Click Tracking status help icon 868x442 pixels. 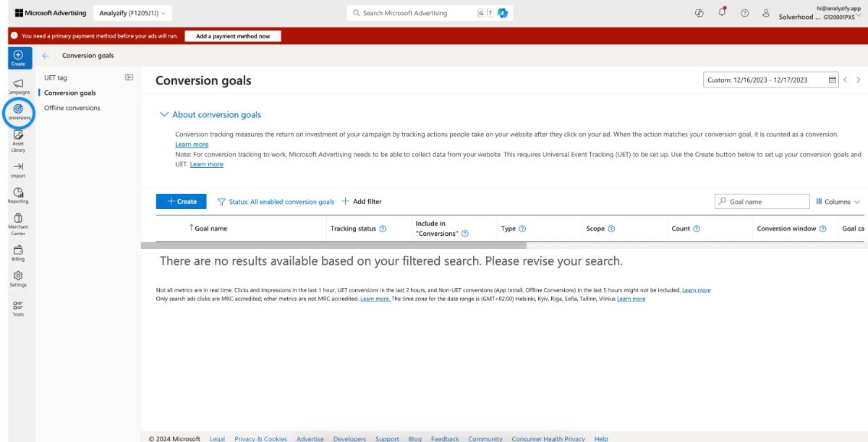point(383,229)
